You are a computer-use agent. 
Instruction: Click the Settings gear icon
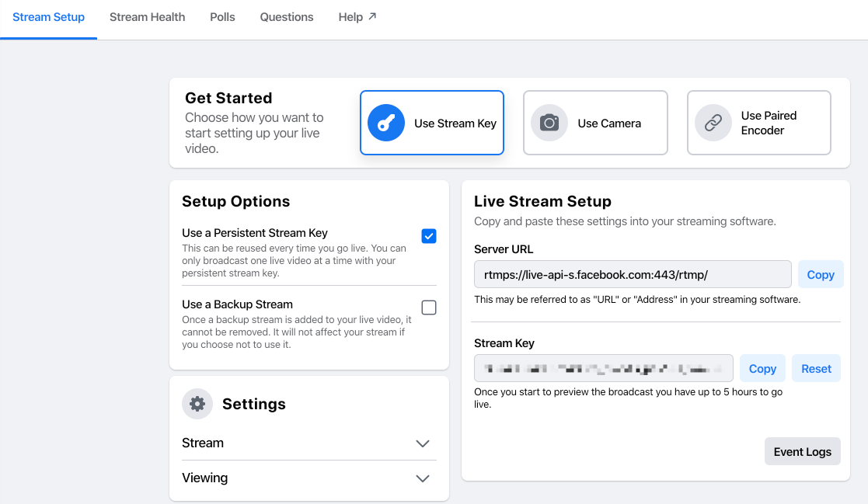click(197, 404)
